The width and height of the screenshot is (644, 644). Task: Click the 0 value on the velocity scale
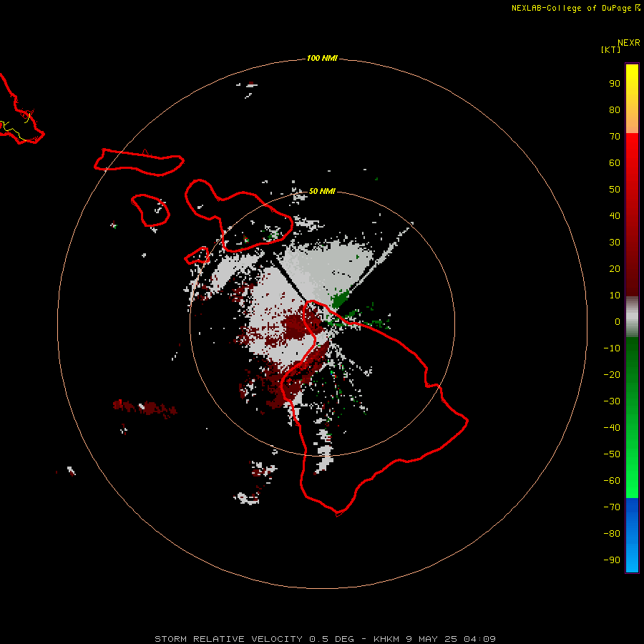point(618,321)
